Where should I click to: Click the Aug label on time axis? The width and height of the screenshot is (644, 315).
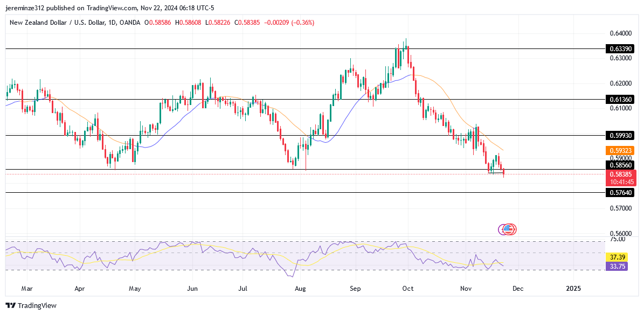click(301, 289)
